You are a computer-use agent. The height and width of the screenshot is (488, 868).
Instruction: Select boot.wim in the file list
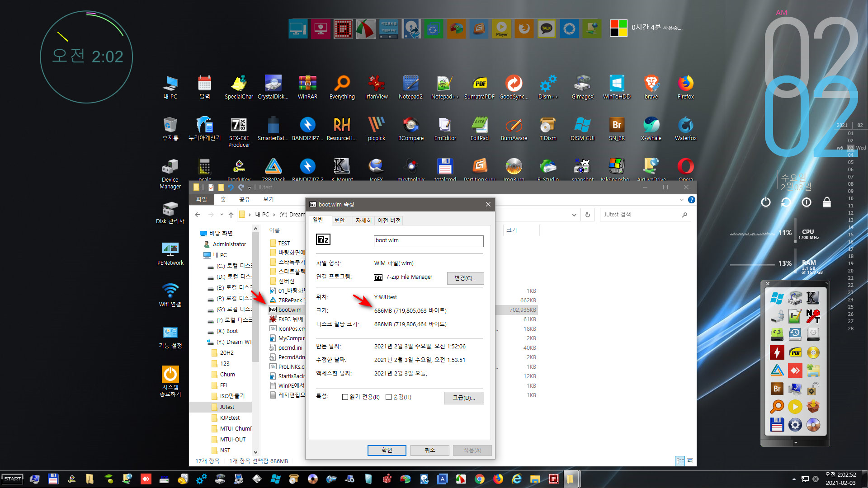pos(290,310)
